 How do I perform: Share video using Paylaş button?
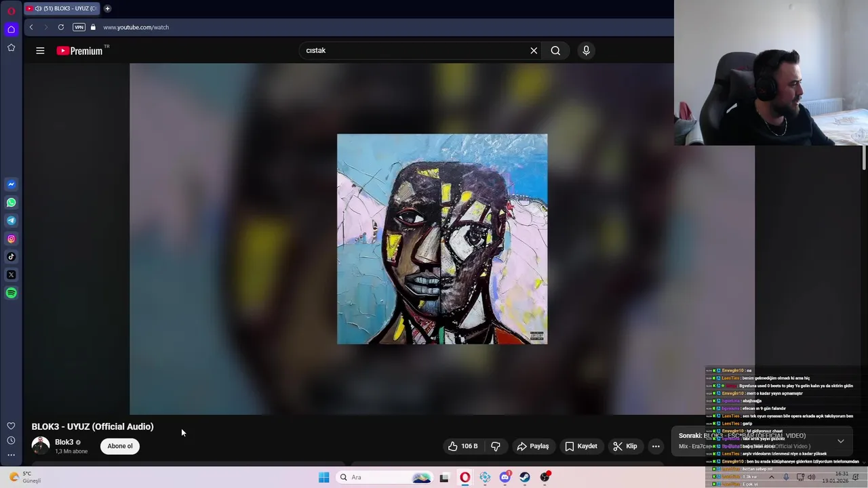pos(532,446)
